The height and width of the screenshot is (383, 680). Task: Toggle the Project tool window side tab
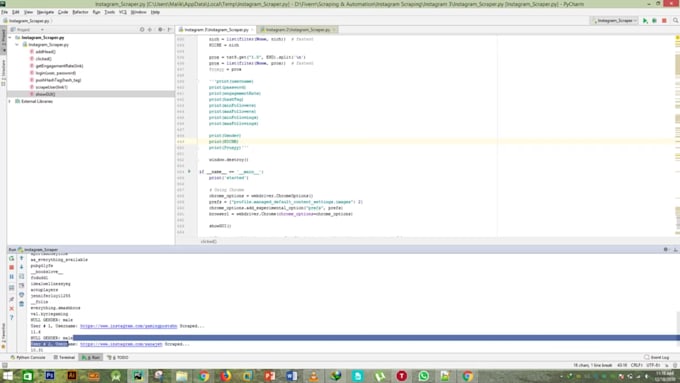tap(3, 39)
